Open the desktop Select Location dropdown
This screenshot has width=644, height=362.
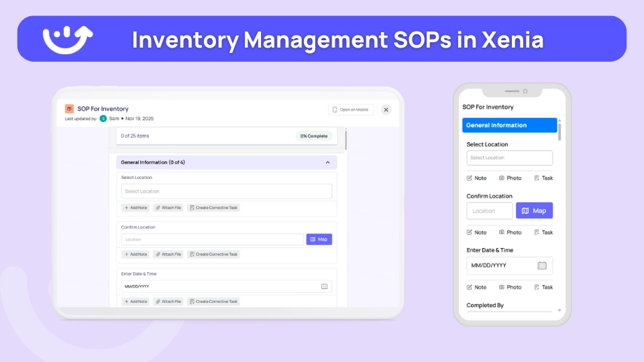[x=226, y=191]
